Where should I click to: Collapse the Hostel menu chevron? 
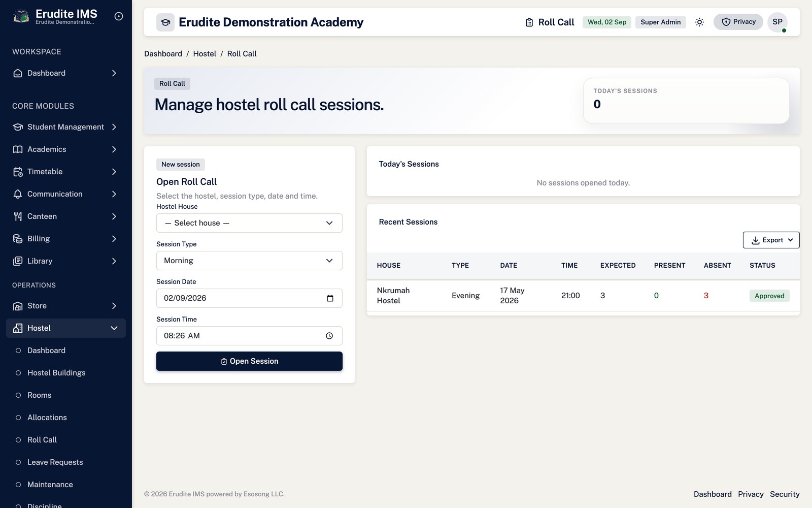click(x=114, y=328)
